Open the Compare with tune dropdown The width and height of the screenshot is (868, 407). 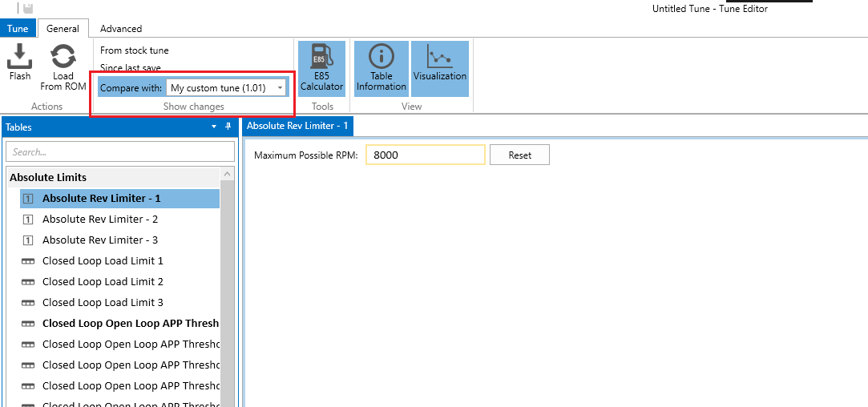click(x=280, y=87)
